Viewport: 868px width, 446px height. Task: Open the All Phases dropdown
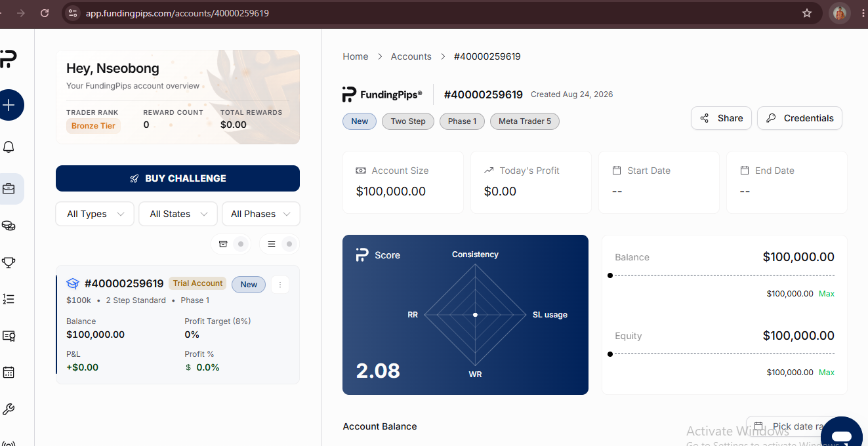261,214
